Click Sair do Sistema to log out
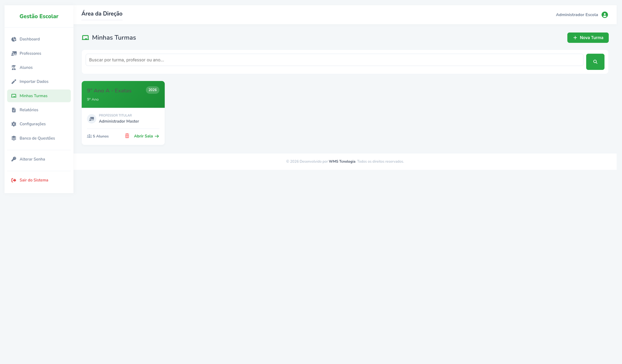Screen dimensions: 622x364 pos(34,180)
